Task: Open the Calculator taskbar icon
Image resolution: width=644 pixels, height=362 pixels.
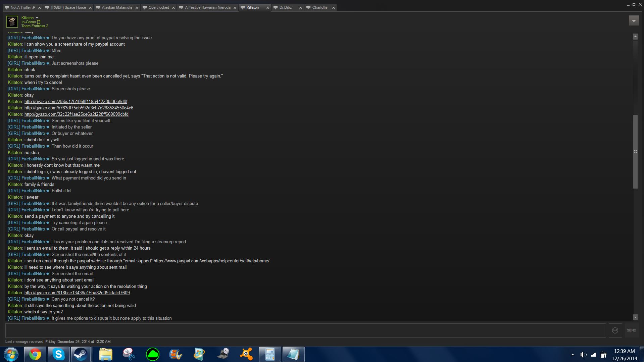Action: tap(270, 354)
